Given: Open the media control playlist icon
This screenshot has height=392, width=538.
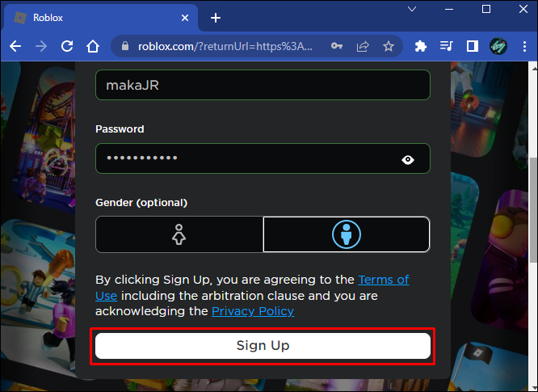Looking at the screenshot, I should (447, 45).
